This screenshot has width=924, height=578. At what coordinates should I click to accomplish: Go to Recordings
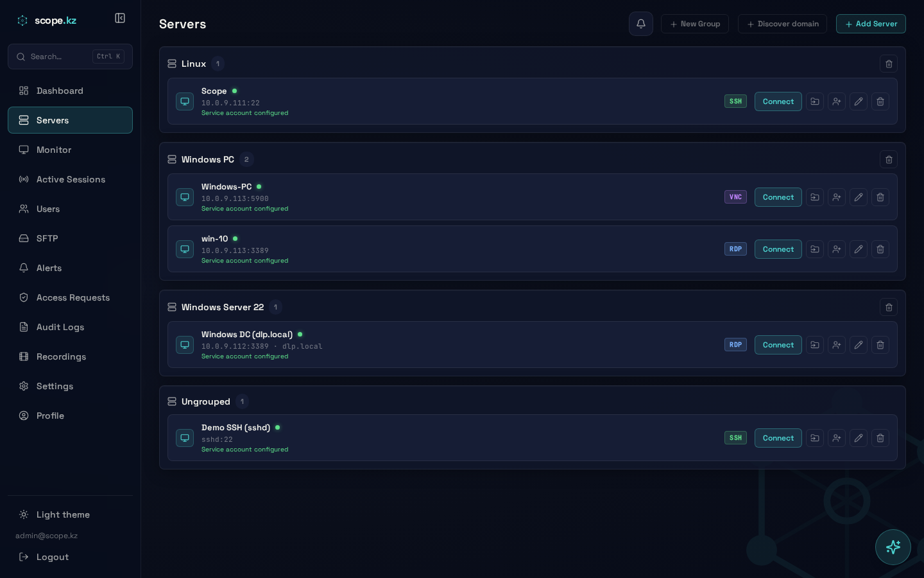tap(70, 356)
